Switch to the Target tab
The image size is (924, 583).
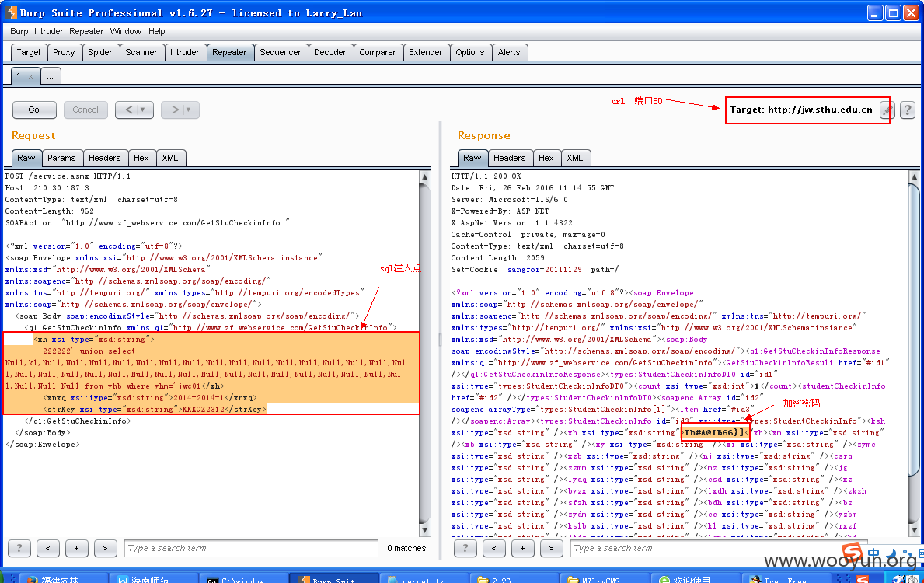coord(29,52)
